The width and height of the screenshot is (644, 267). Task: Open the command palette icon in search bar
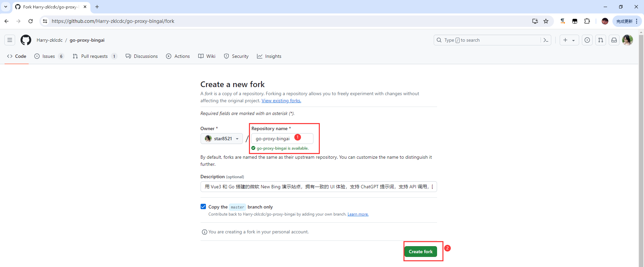coord(546,40)
